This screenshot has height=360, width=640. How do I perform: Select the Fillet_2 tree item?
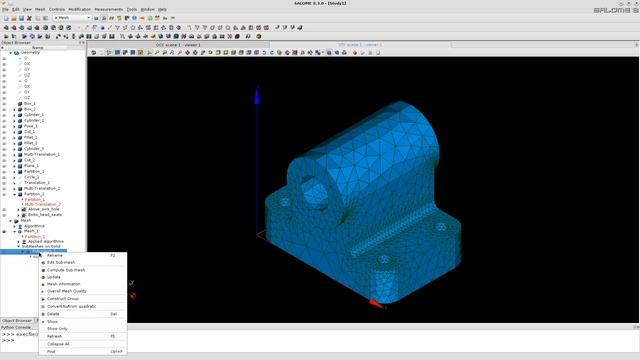31,144
